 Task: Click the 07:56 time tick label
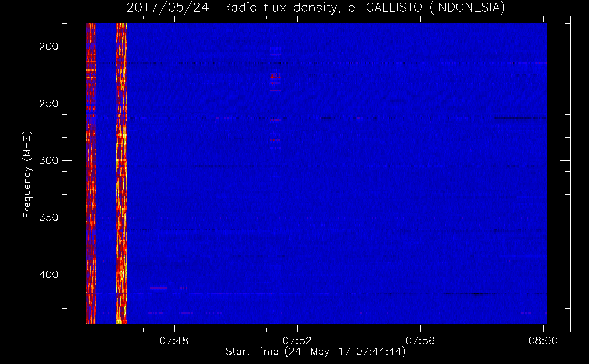[x=420, y=341]
